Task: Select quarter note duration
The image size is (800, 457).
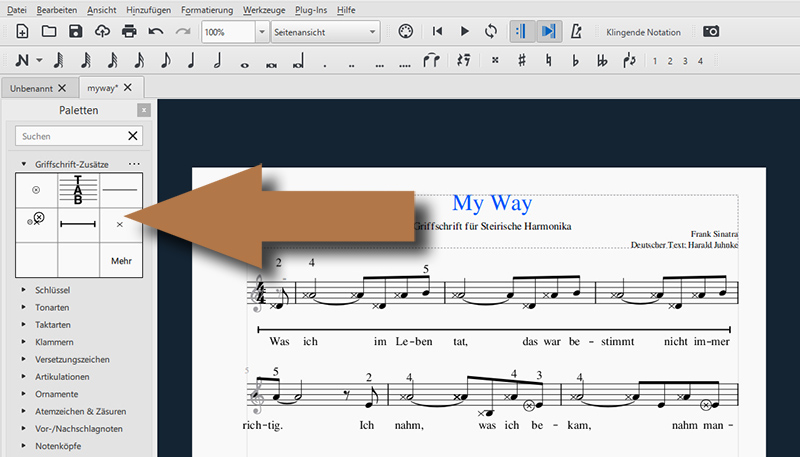Action: [x=192, y=61]
